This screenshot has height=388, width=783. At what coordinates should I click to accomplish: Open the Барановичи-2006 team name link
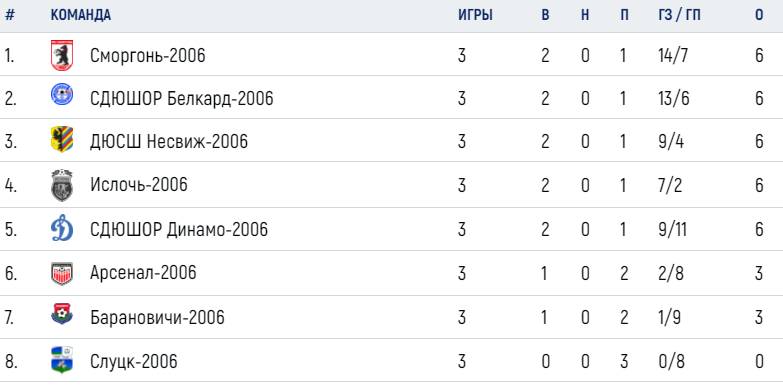pos(157,317)
